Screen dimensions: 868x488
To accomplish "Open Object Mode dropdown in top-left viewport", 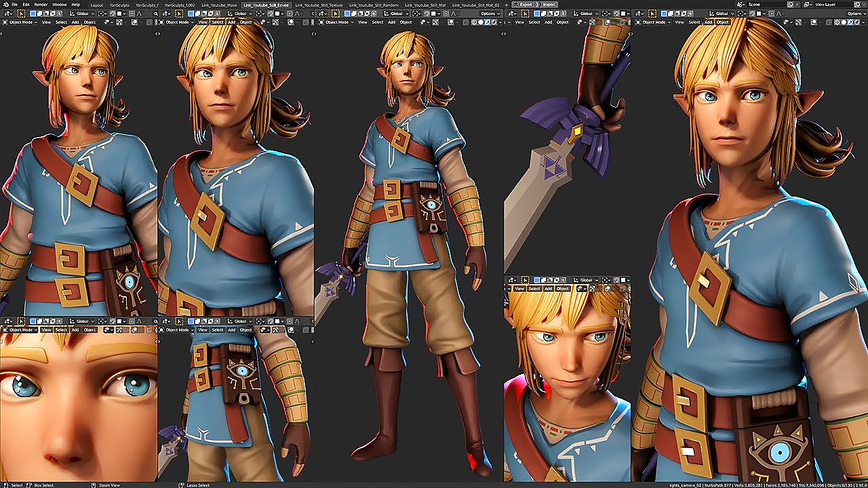I will 22,22.
